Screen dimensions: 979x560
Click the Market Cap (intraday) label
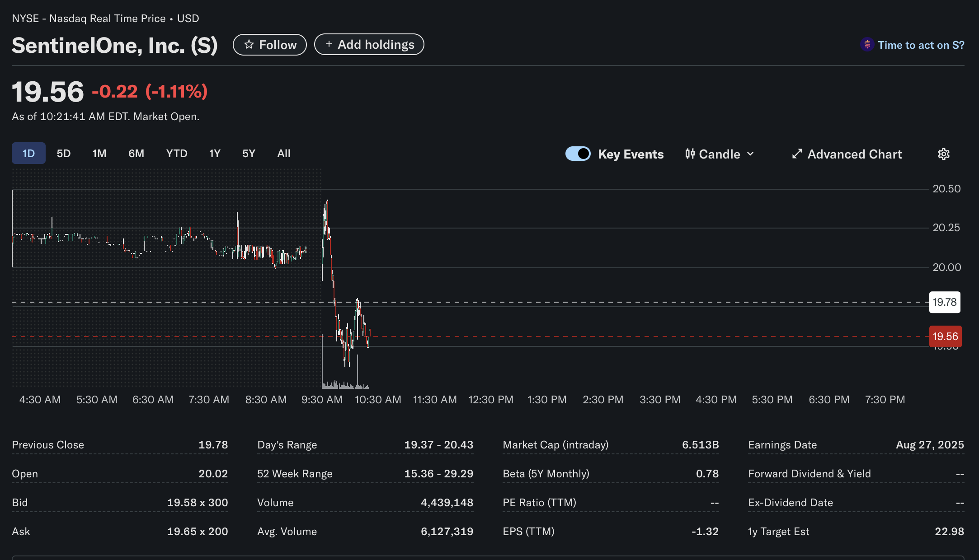555,445
